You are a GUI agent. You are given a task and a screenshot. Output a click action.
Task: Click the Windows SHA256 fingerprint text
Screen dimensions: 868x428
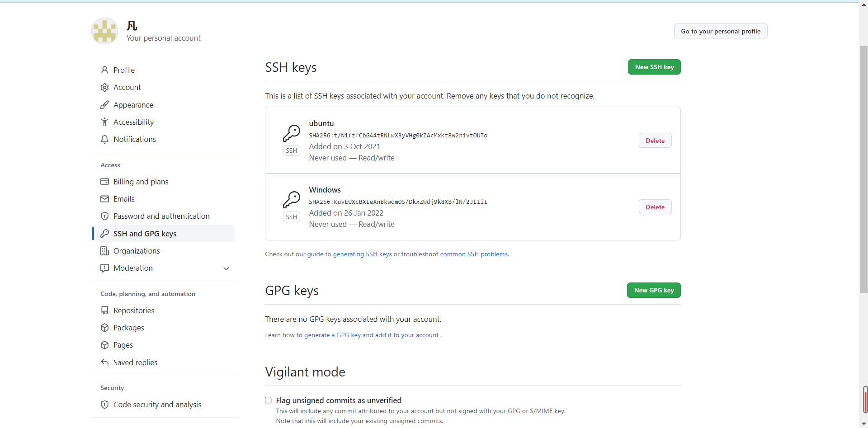(398, 202)
